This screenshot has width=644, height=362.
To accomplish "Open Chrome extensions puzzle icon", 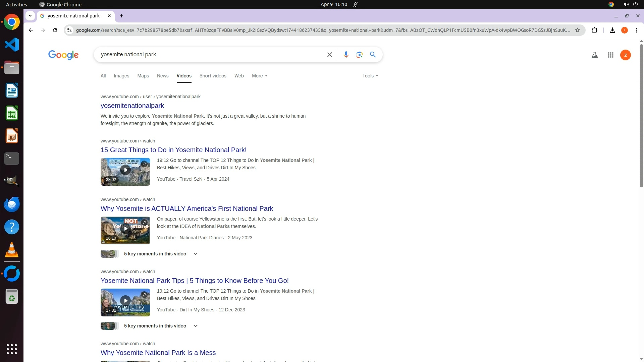I will click(594, 30).
